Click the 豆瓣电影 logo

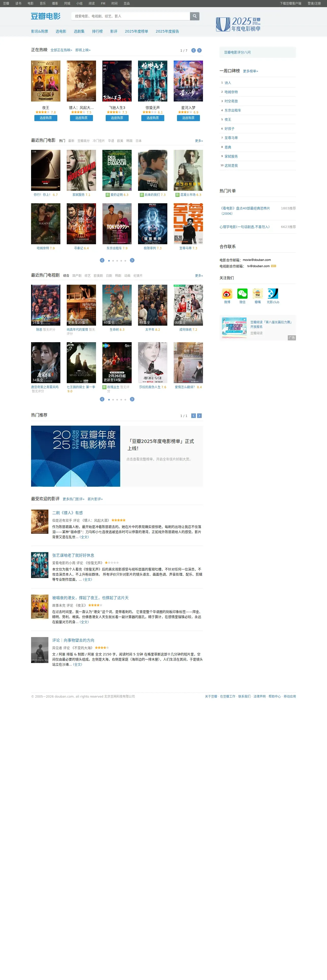tap(46, 16)
